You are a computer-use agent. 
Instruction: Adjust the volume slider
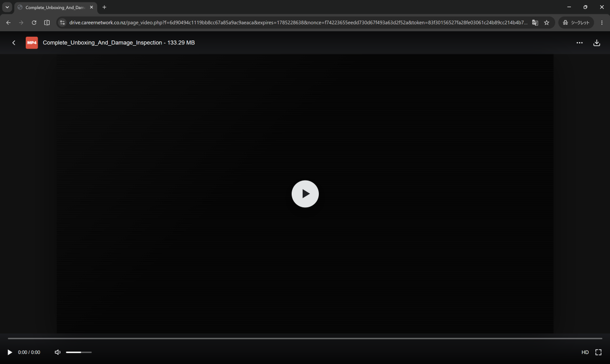click(79, 352)
